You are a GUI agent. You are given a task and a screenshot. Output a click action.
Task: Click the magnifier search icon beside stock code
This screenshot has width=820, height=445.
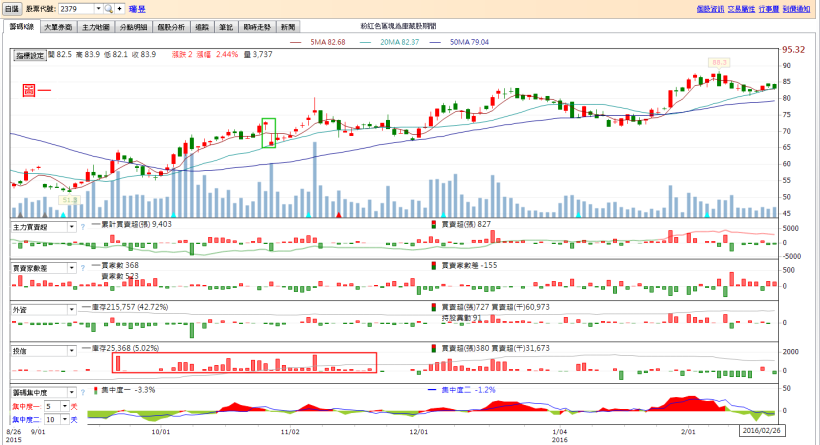tap(108, 8)
